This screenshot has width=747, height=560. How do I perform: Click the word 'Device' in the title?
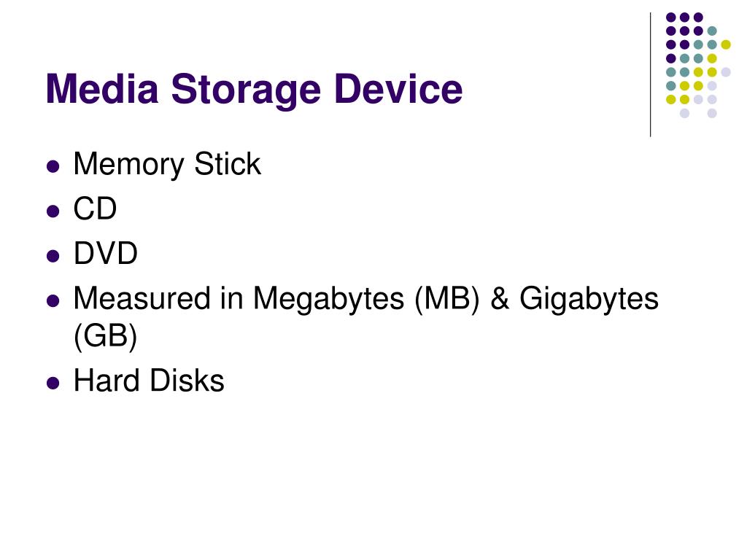[399, 88]
